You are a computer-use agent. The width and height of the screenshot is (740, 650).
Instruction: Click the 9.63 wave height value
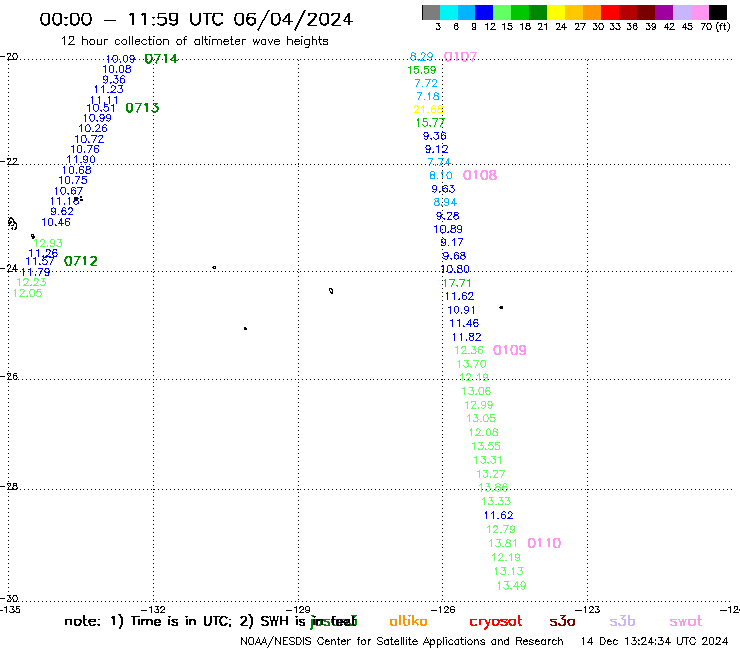pyautogui.click(x=443, y=189)
